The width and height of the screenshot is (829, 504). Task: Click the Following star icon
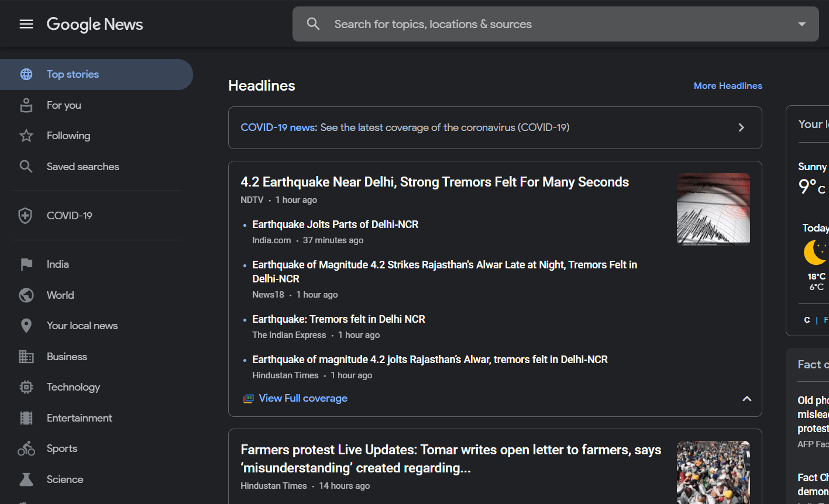click(26, 136)
